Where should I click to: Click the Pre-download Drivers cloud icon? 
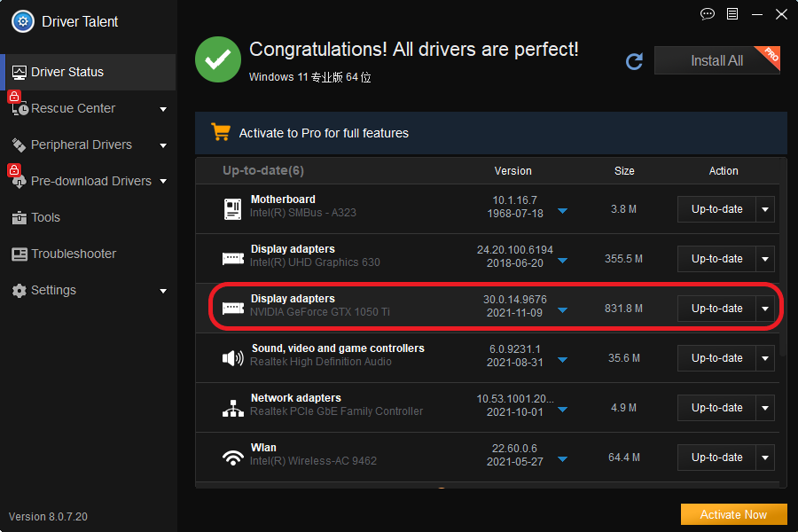[19, 181]
